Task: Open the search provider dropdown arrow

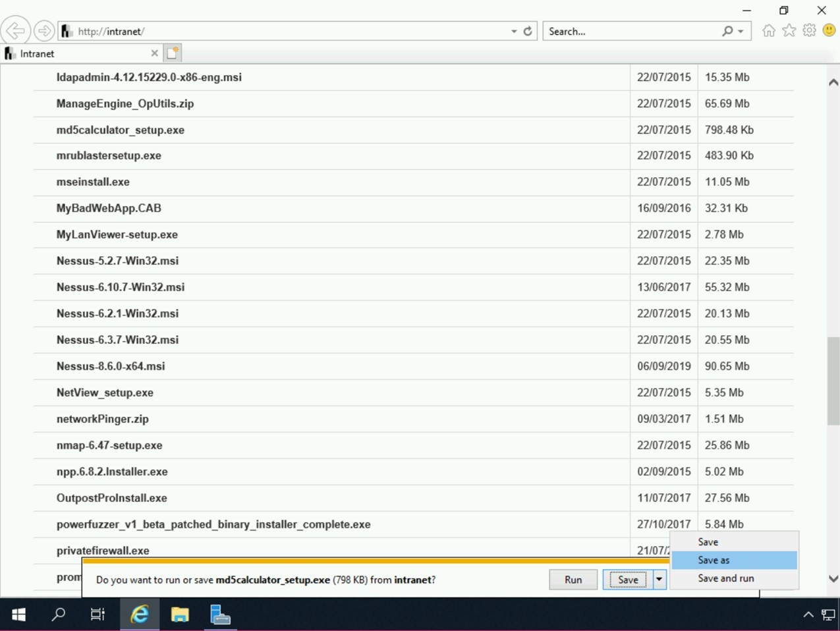Action: pyautogui.click(x=741, y=31)
